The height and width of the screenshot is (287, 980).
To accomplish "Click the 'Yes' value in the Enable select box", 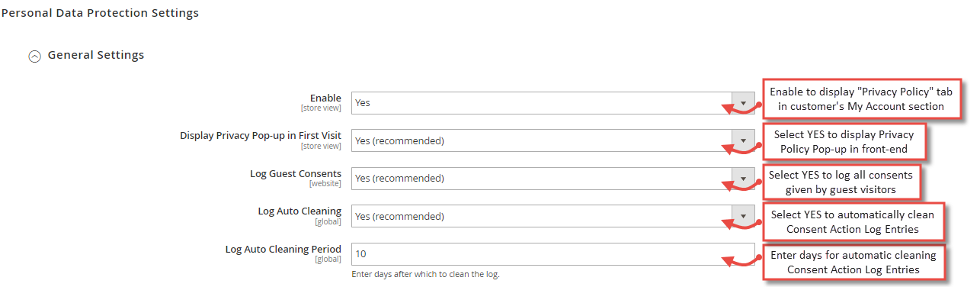I will click(x=363, y=102).
